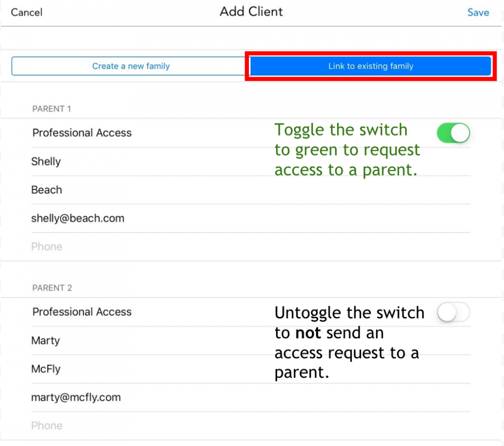This screenshot has width=504, height=446.
Task: Click the Add Client title
Action: pyautogui.click(x=251, y=12)
